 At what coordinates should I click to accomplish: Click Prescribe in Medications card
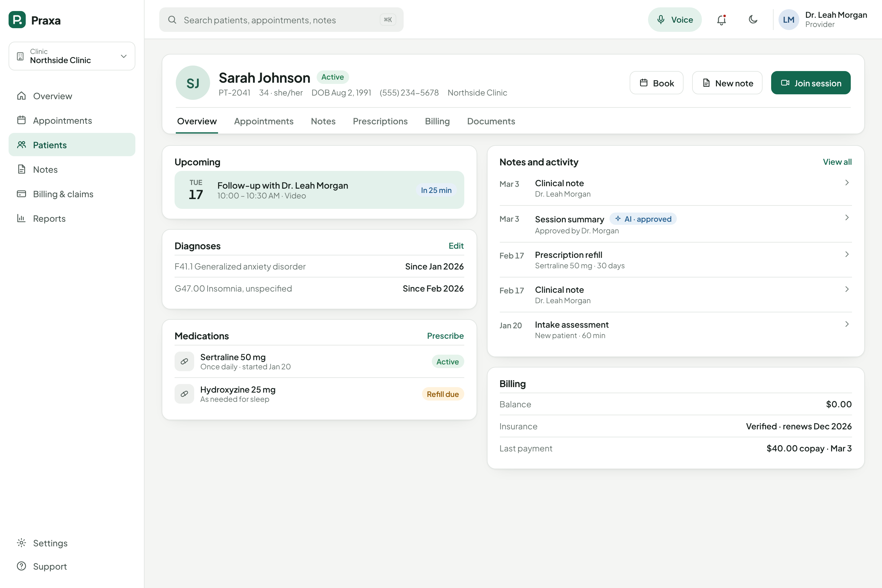click(x=445, y=336)
